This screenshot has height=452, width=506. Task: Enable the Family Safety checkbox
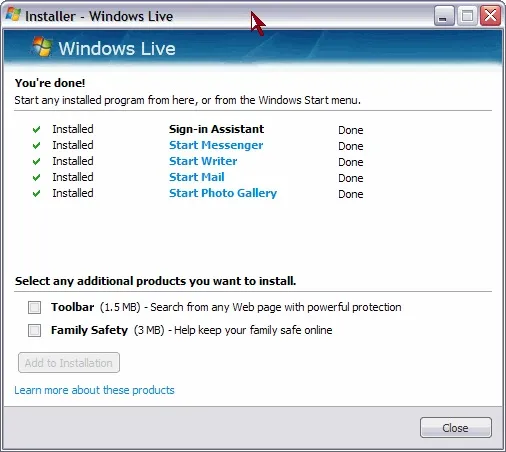coord(34,330)
